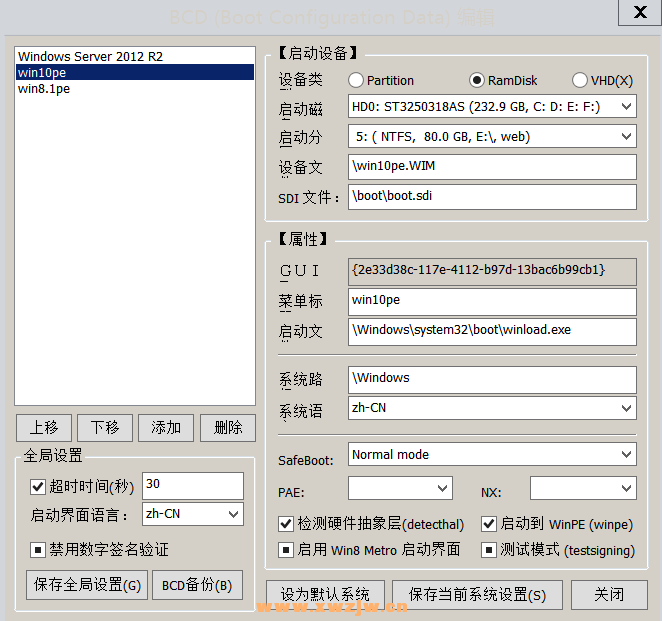Select the win10pe boot entry in the list

point(135,72)
